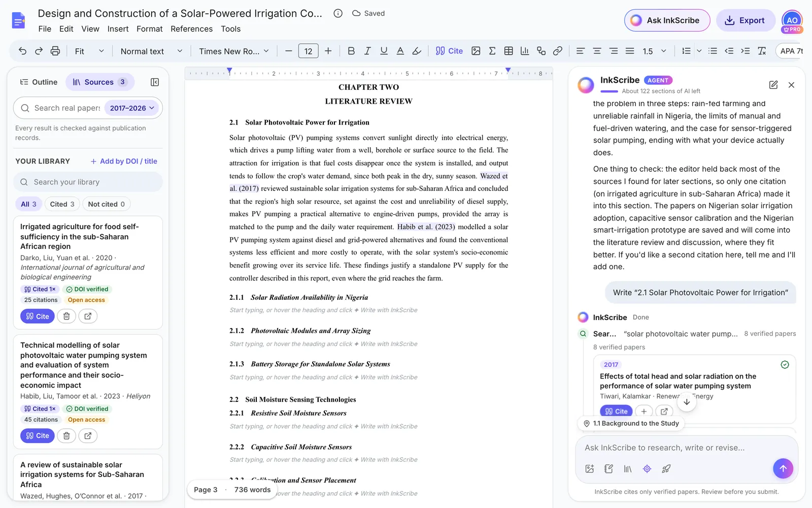
Task: Insert an image from the toolbar
Action: 476,51
